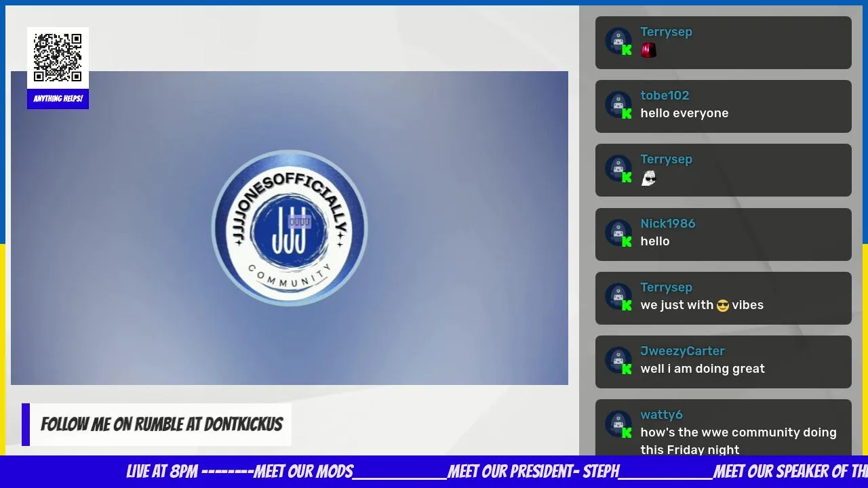
Task: Click 'hello everyone' chat message
Action: (x=684, y=113)
